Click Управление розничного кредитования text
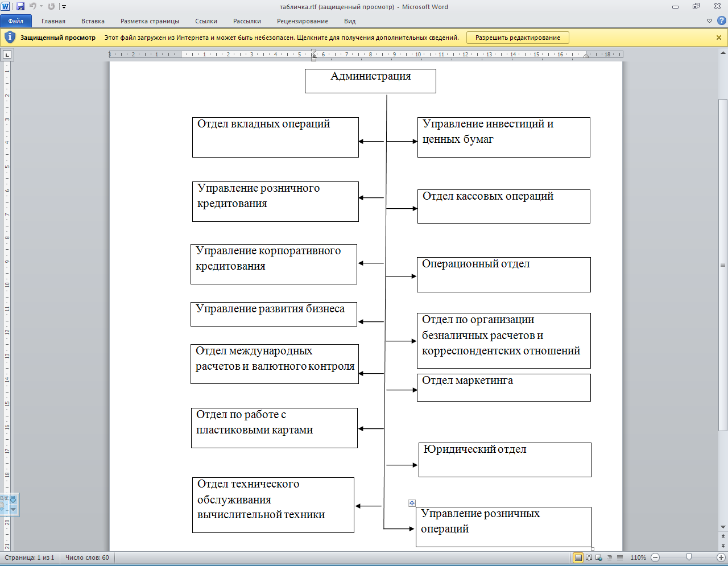 click(x=258, y=196)
